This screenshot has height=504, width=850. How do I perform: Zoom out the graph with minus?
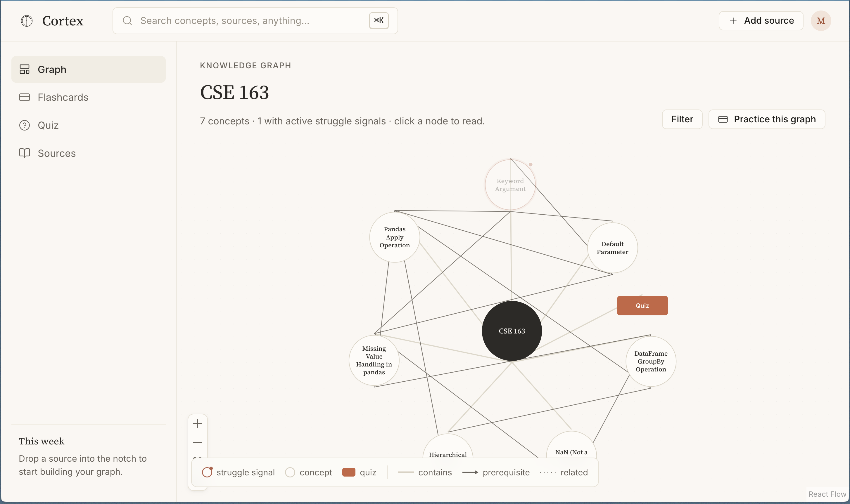tap(198, 442)
